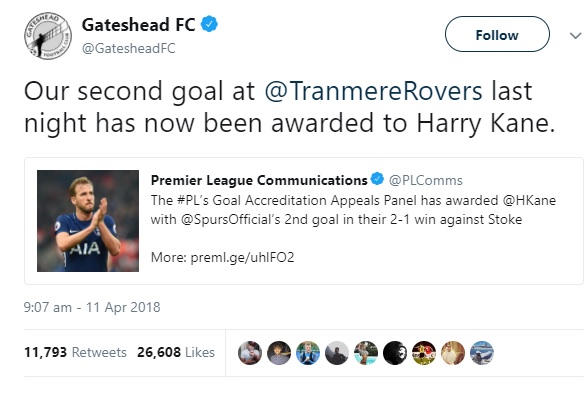View the 26,608 Likes list
585x393 pixels.
click(x=176, y=352)
